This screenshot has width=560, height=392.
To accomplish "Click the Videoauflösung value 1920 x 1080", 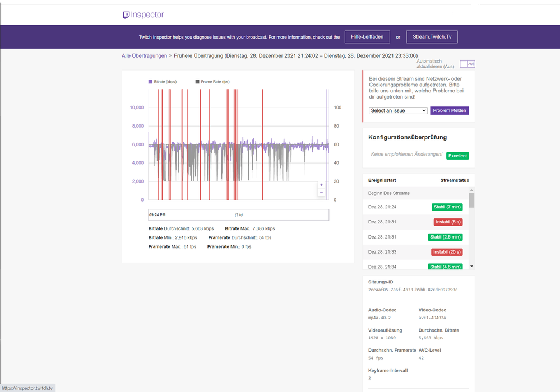I will point(382,338).
